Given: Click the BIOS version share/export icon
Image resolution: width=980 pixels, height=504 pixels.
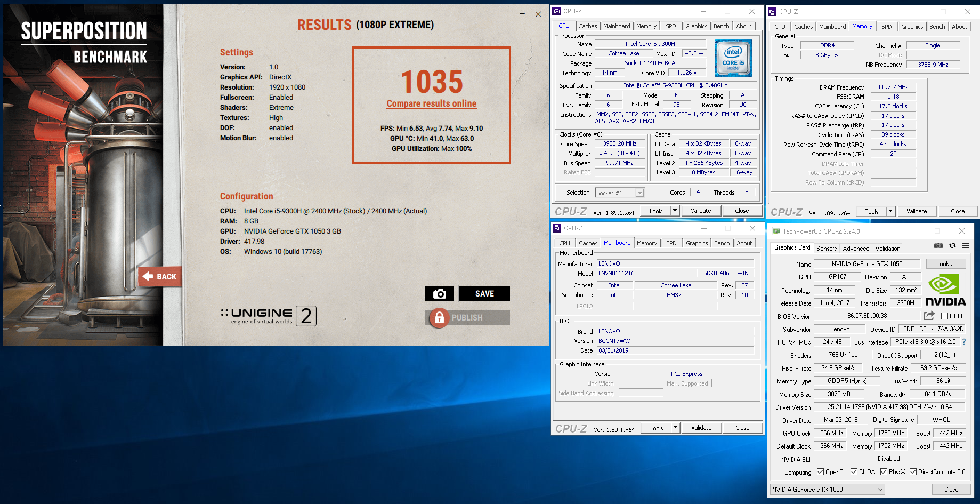Looking at the screenshot, I should pyautogui.click(x=929, y=316).
